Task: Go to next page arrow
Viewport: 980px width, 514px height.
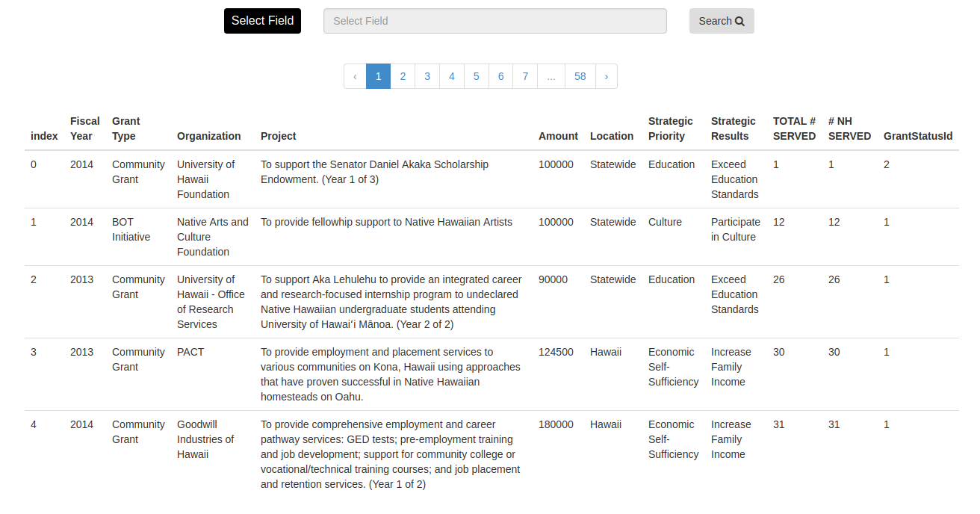Action: (606, 76)
